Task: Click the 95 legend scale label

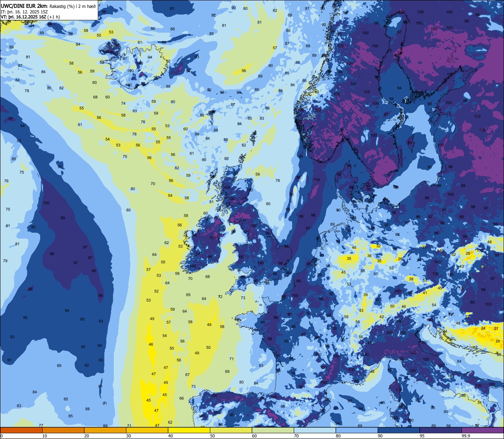Action: pos(422,436)
